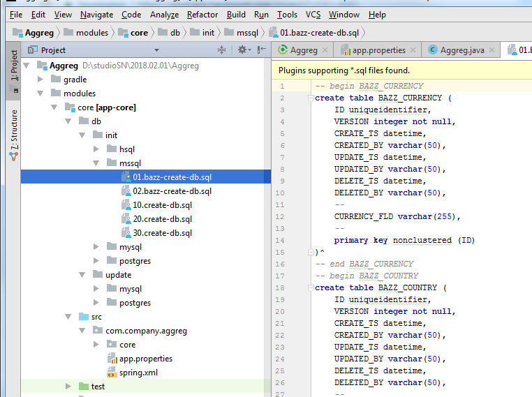Click the Aggreg.java tab class icon

[433, 50]
